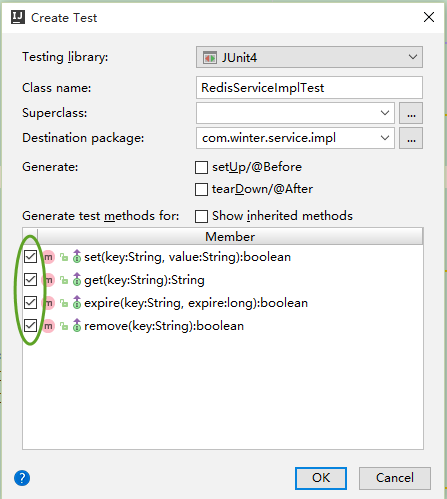This screenshot has width=447, height=499.
Task: Click the IntelliJ logo in the title bar
Action: [x=18, y=17]
